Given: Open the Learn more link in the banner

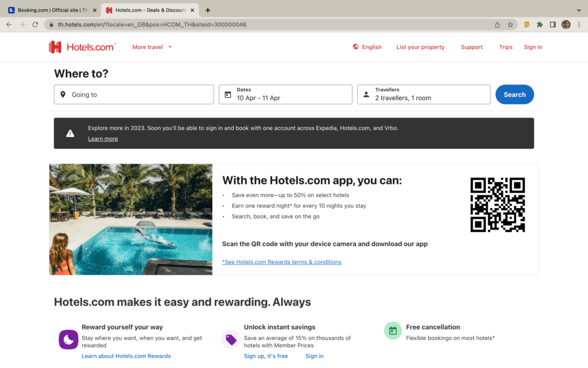Looking at the screenshot, I should [x=103, y=138].
